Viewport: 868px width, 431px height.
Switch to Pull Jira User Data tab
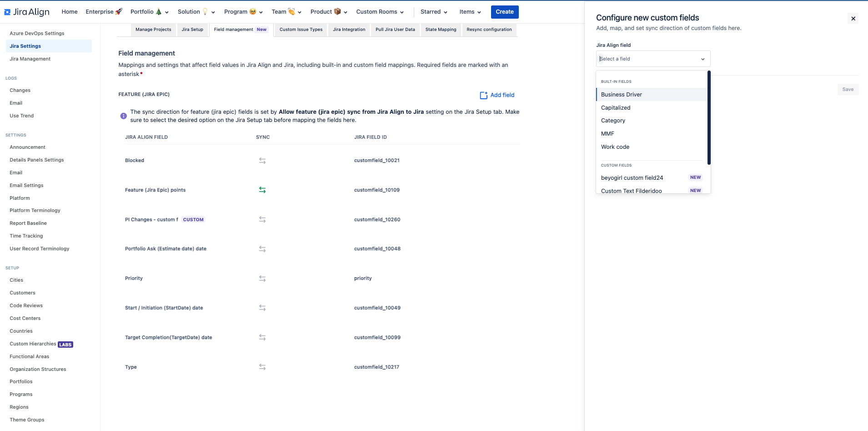(x=395, y=30)
